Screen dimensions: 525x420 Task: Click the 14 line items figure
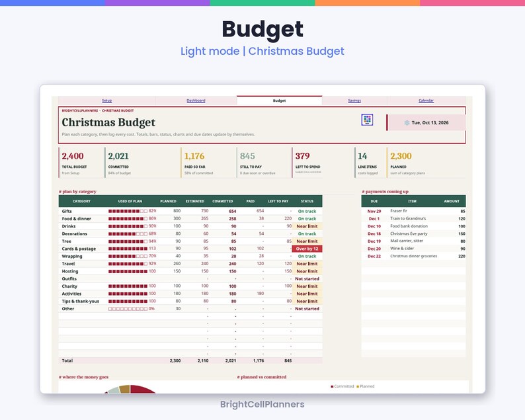click(x=362, y=156)
